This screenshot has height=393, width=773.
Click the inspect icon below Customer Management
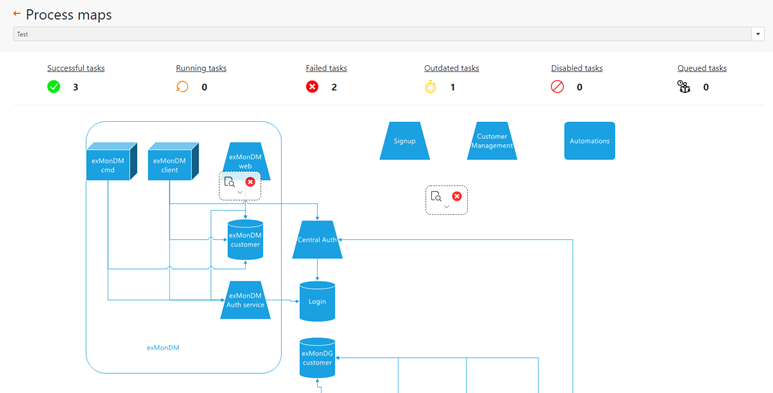click(x=436, y=196)
